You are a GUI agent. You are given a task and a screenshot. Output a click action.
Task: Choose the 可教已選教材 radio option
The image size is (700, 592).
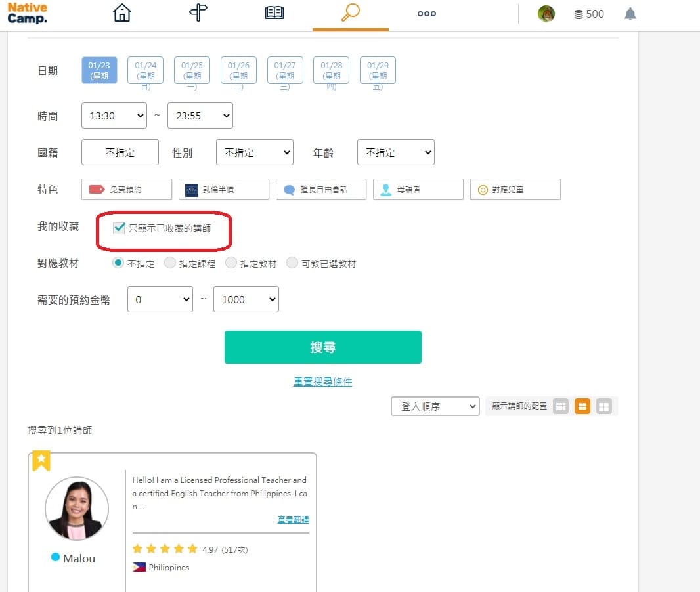point(292,263)
